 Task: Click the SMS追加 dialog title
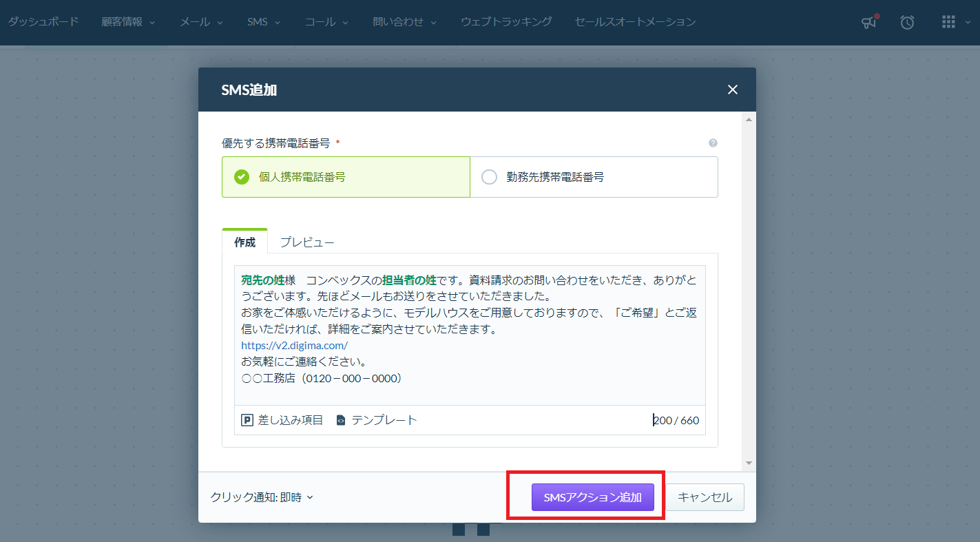coord(249,90)
